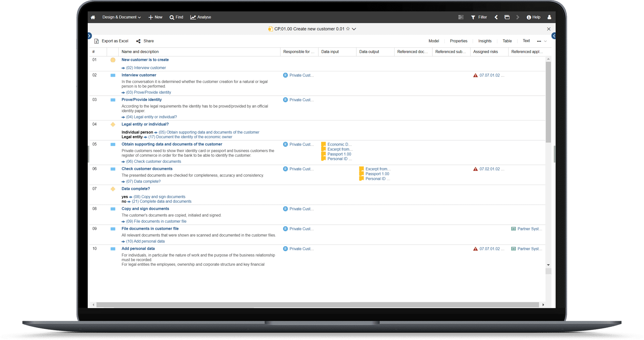Open the chevron next to Create new customer
This screenshot has width=644, height=340.
click(x=354, y=29)
